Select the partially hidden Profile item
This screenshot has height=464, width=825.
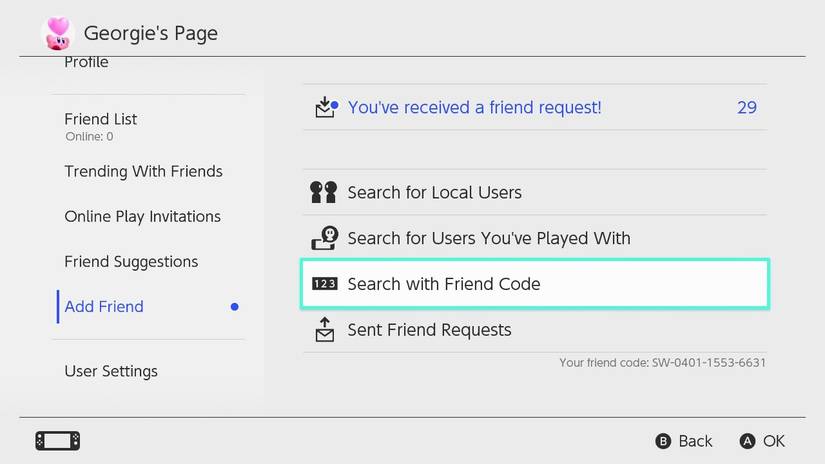[x=86, y=63]
